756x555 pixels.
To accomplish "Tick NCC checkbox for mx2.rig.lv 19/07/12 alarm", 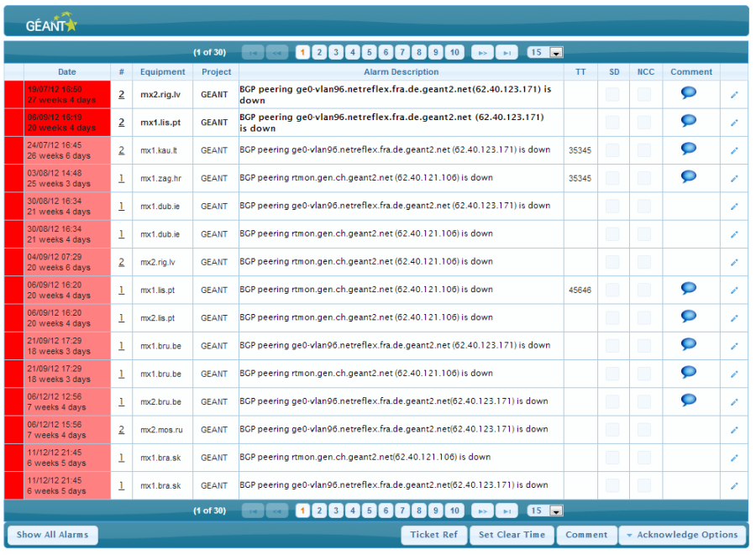I will (x=644, y=94).
